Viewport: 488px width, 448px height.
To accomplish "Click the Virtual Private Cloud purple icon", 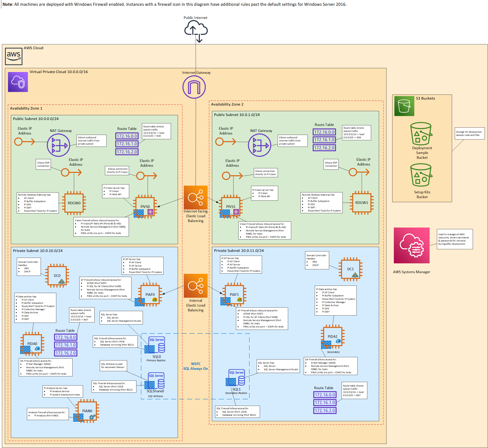I will pyautogui.click(x=18, y=82).
